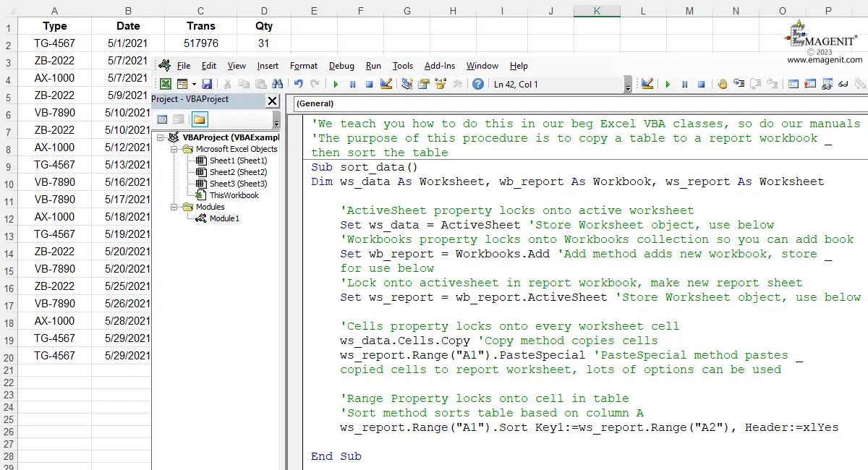This screenshot has width=868, height=470.
Task: Click the Qty header cell
Action: [x=264, y=26]
